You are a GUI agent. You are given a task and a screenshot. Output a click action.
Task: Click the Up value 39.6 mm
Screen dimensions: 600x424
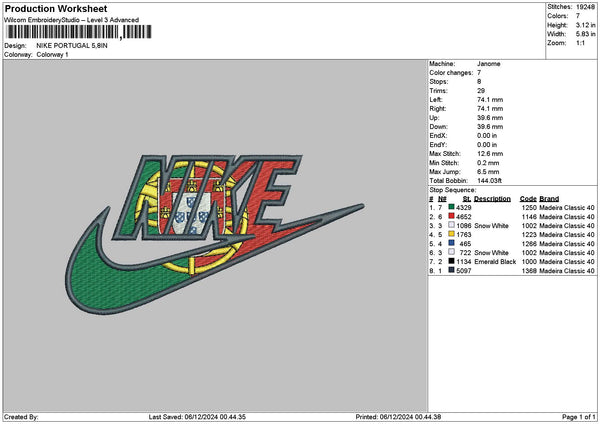pyautogui.click(x=490, y=118)
